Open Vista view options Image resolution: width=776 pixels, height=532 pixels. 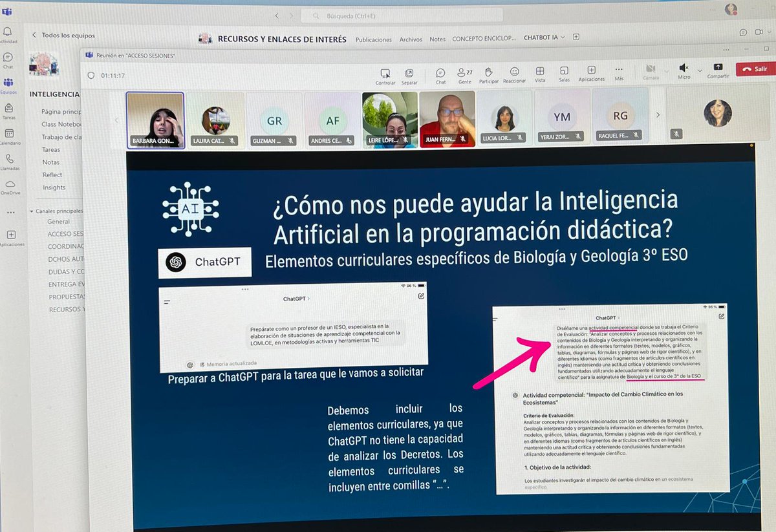pyautogui.click(x=539, y=72)
